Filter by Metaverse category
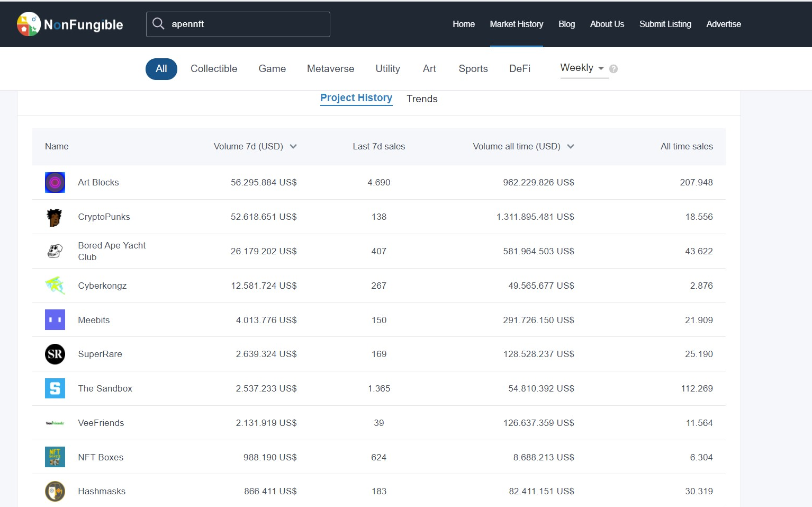Viewport: 812px width, 507px height. click(330, 69)
